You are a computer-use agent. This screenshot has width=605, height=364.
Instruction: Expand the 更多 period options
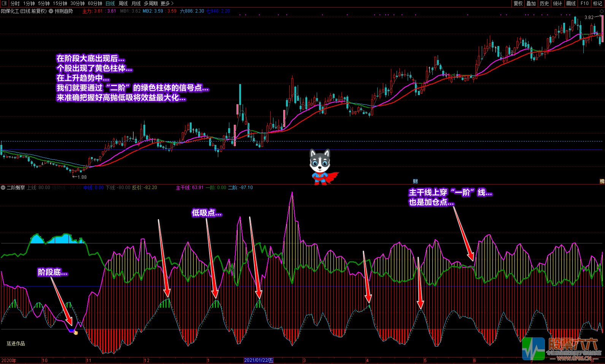167,3
